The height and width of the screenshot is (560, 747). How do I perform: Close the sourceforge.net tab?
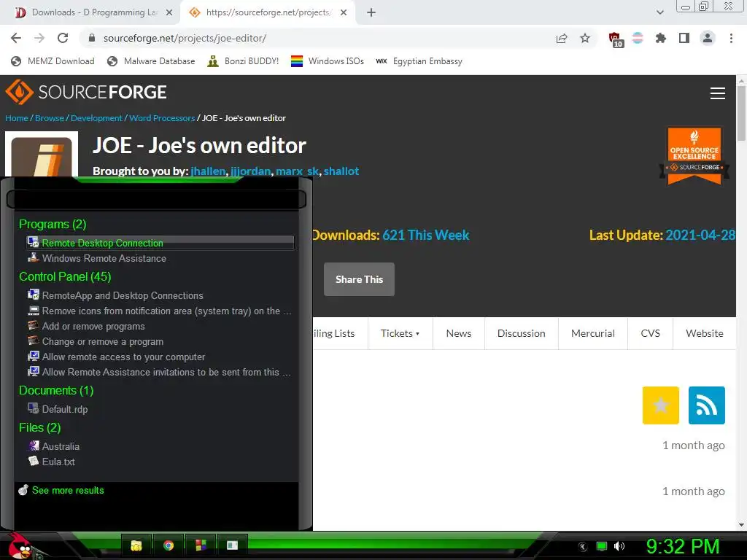(x=344, y=12)
